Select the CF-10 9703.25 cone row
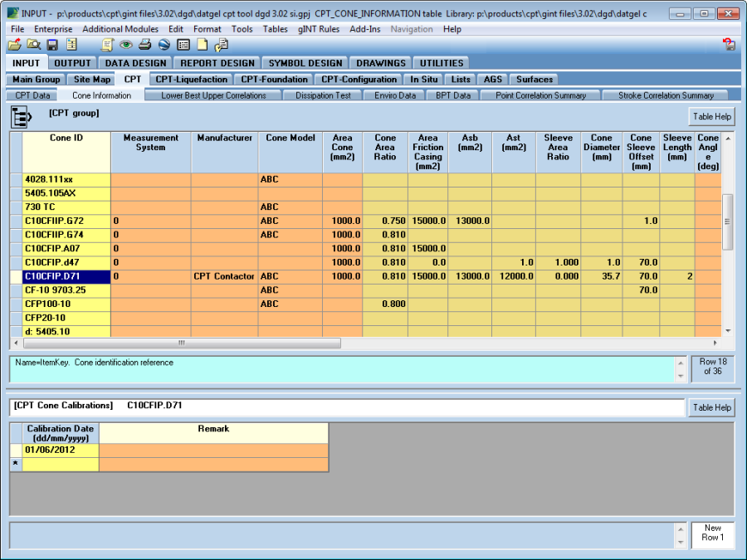 click(x=66, y=290)
